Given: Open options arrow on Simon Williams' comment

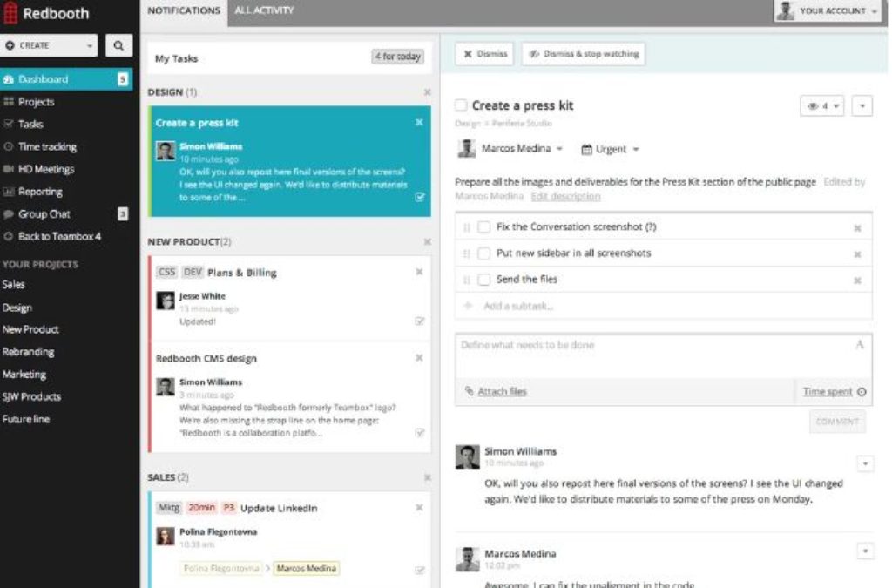Looking at the screenshot, I should 865,463.
